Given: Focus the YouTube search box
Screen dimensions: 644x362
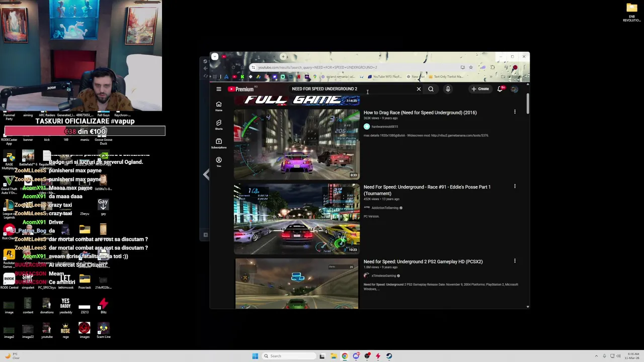Looking at the screenshot, I should pos(352,89).
